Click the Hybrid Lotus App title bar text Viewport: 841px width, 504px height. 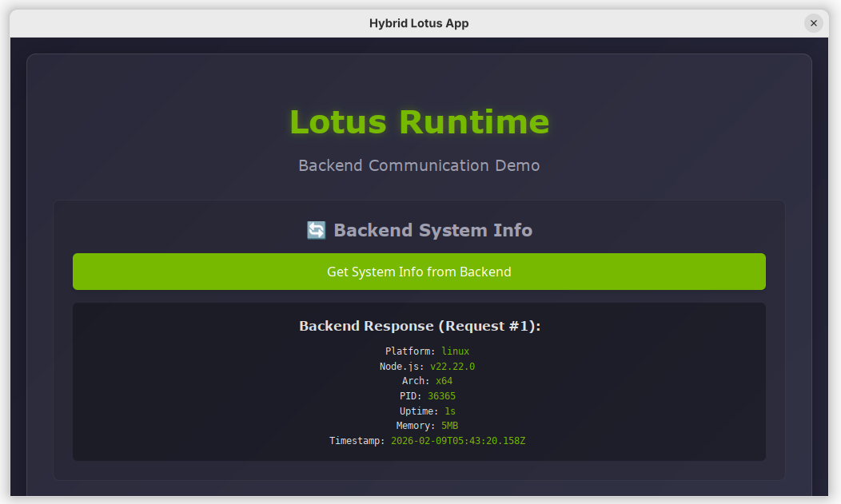(x=419, y=23)
